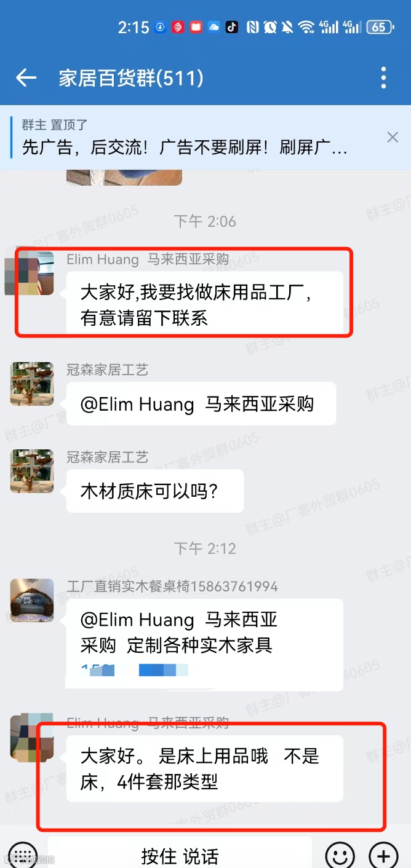Tap the TikTok notification icon in status bar
411x868 pixels.
[232, 27]
